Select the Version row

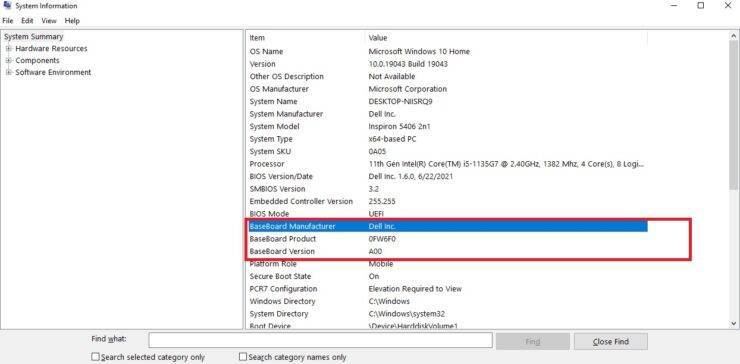(x=447, y=64)
